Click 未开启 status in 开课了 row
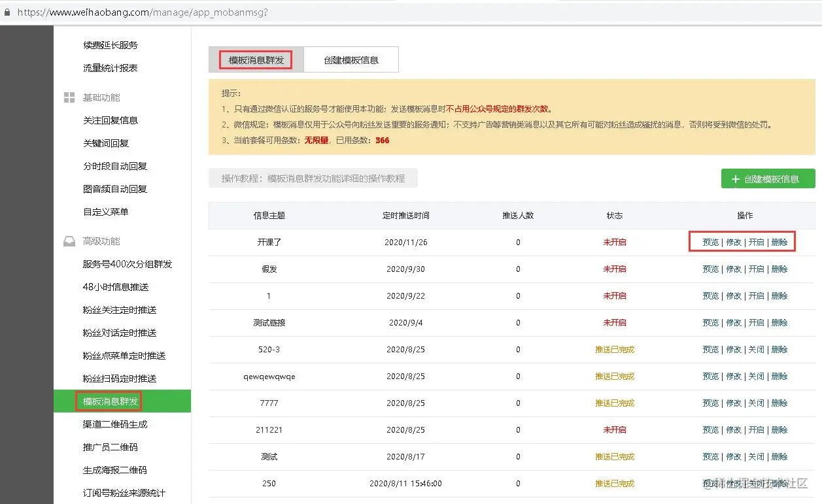The image size is (822, 504). tap(615, 242)
